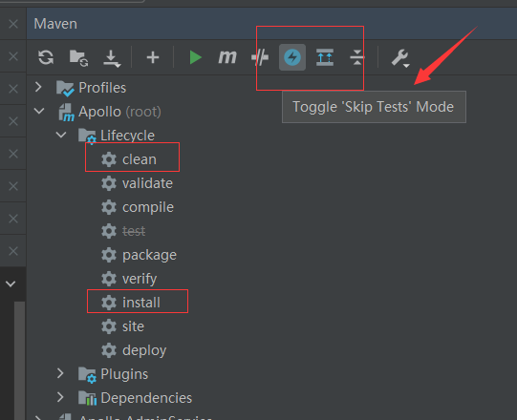The height and width of the screenshot is (420, 517).
Task: Click gear icon beside install
Action: tap(109, 303)
